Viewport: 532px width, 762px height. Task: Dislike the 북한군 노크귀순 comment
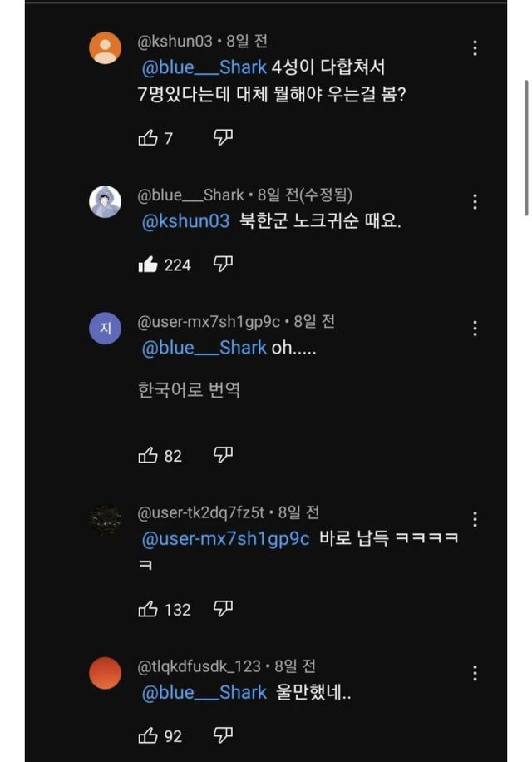click(x=223, y=265)
